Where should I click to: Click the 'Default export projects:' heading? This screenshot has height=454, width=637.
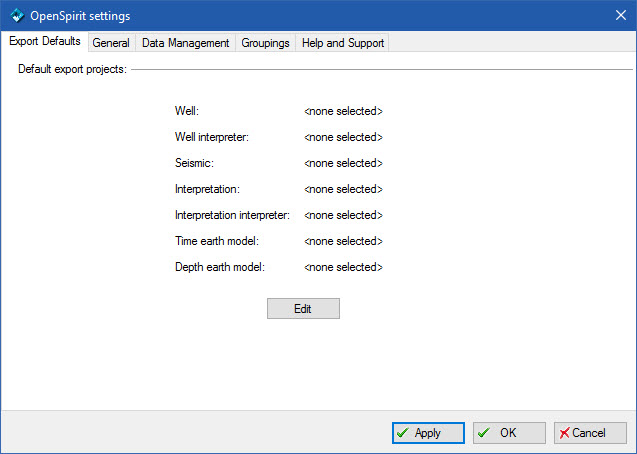(72, 69)
